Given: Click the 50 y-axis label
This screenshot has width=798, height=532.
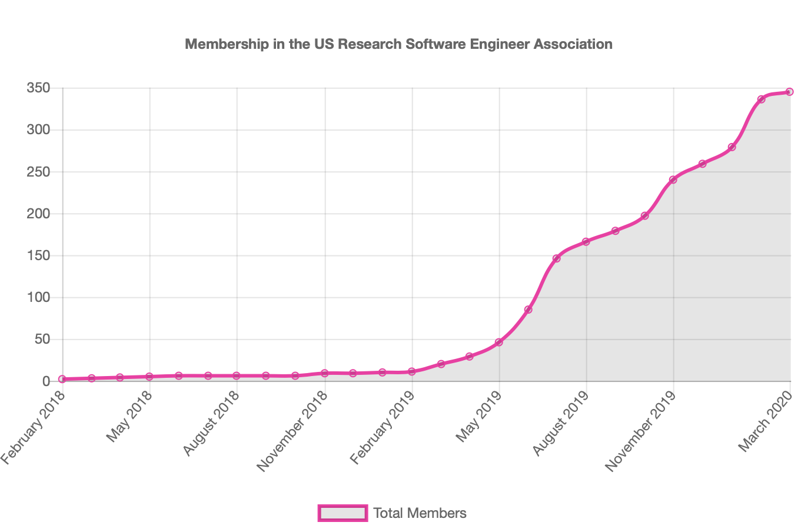Looking at the screenshot, I should pyautogui.click(x=41, y=340).
